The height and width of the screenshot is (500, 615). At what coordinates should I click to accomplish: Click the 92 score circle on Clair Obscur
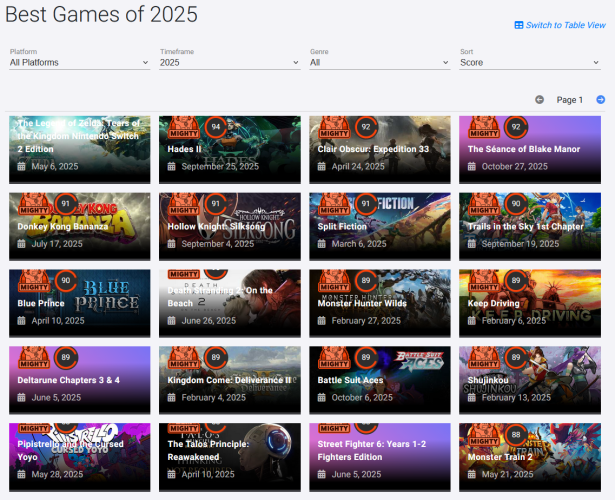pyautogui.click(x=366, y=127)
